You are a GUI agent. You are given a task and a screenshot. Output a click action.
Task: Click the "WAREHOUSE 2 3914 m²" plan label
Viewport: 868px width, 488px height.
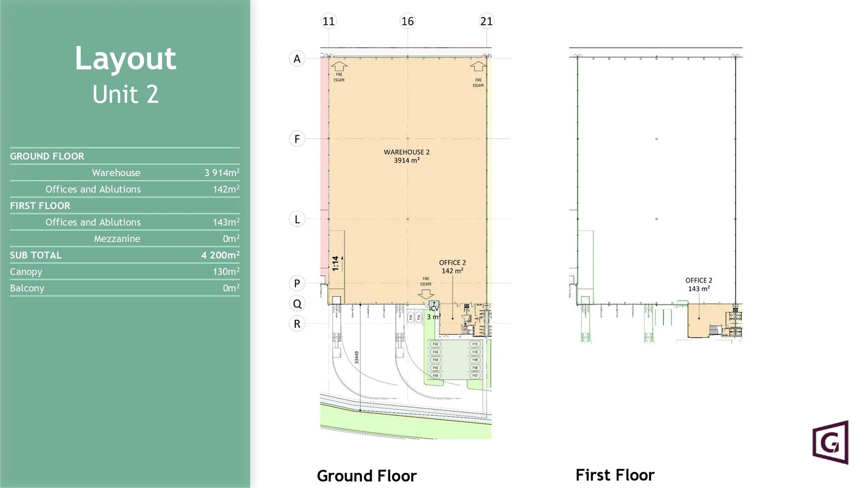407,156
